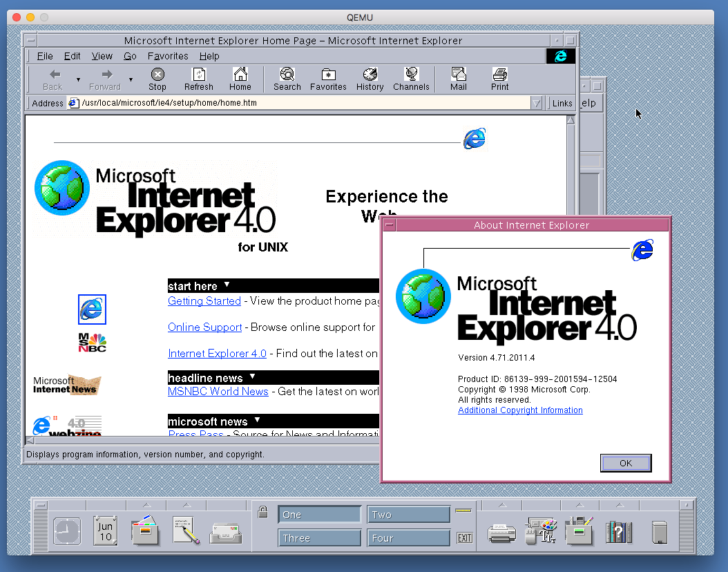This screenshot has height=572, width=728.
Task: Launch the Text Note pencil icon
Action: pos(186,530)
